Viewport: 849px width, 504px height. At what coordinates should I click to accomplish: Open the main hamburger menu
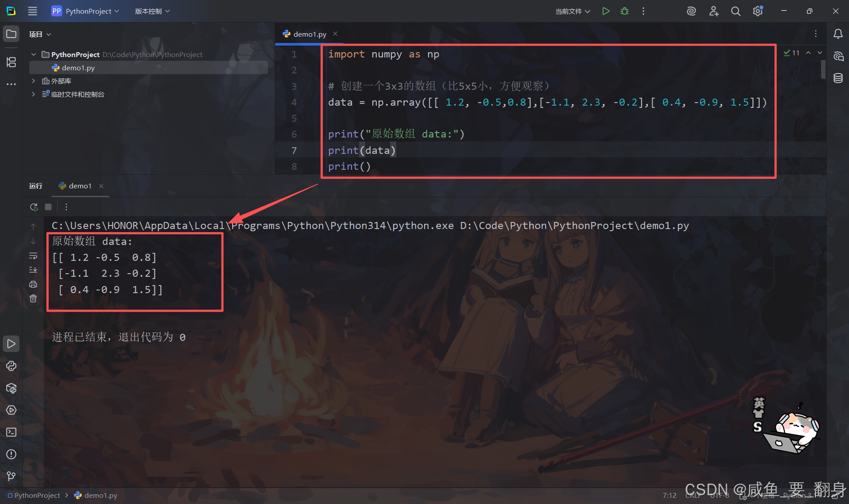[x=33, y=11]
